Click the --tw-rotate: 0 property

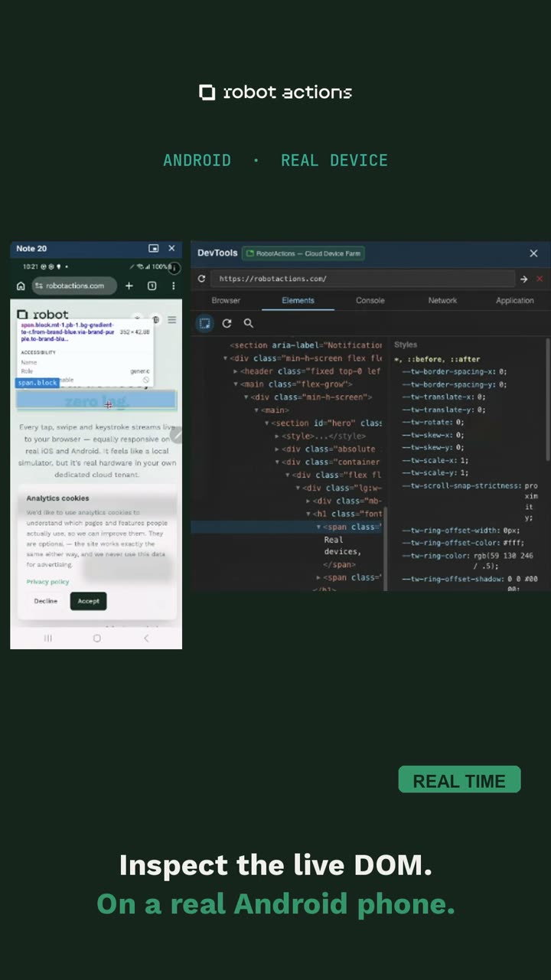pos(432,423)
